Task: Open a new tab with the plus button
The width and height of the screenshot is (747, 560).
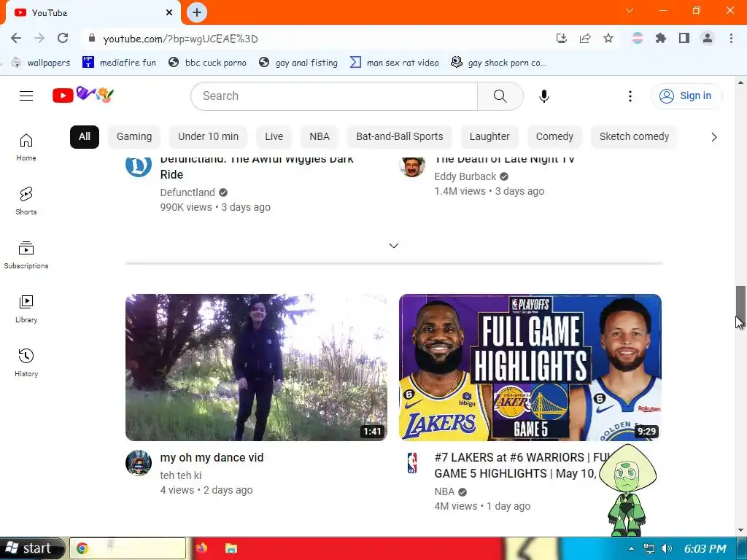Action: point(197,12)
